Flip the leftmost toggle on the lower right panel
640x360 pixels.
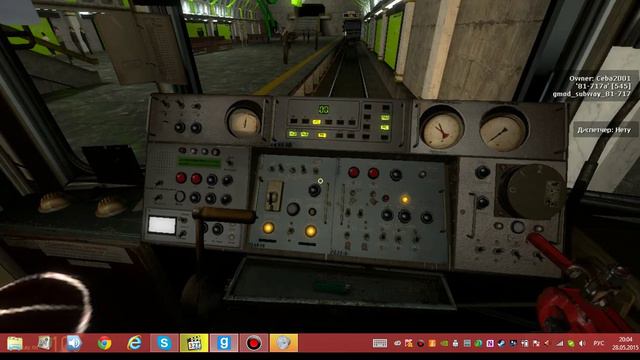point(480,249)
